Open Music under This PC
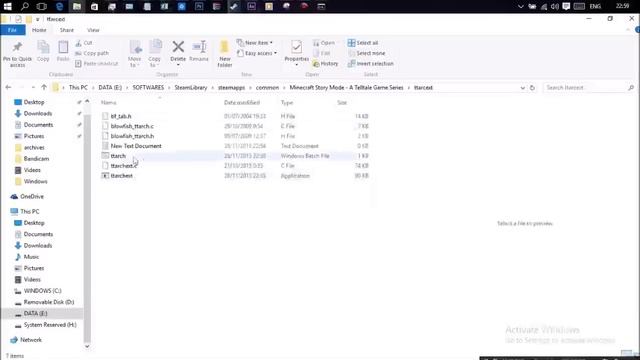The width and height of the screenshot is (640, 360). click(x=31, y=257)
